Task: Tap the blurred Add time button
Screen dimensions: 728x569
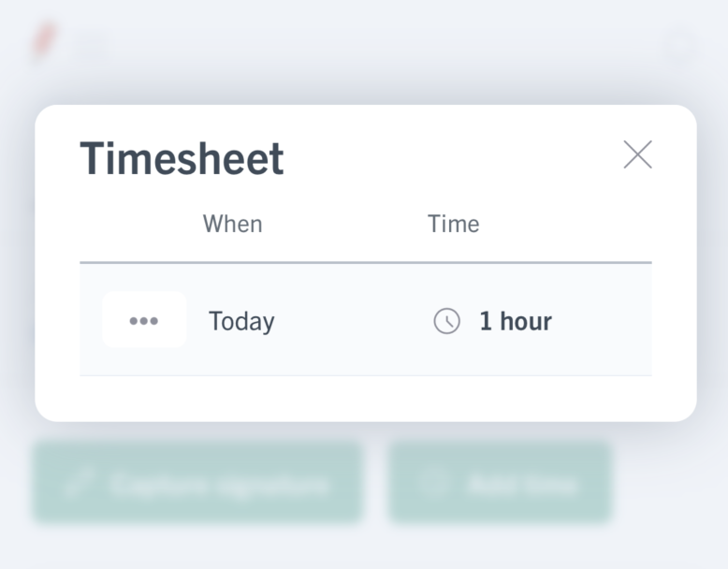Action: [500, 483]
